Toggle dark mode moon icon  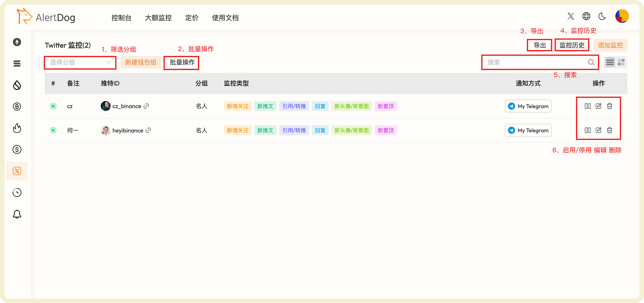coord(602,16)
